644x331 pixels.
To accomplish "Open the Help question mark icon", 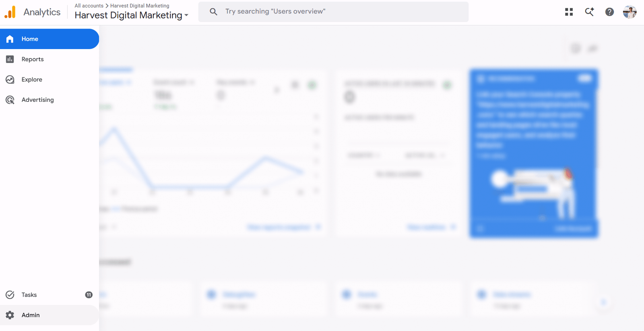I will (x=609, y=12).
